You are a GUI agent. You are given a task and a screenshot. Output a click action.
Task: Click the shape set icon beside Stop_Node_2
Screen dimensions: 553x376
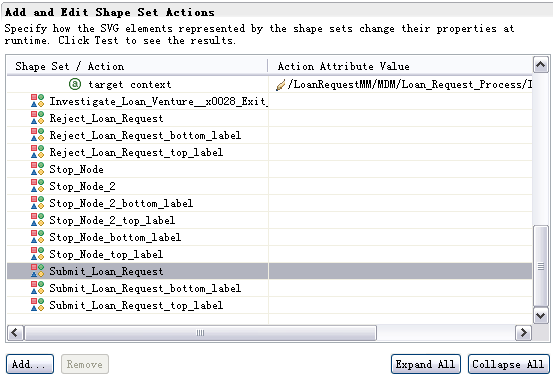37,186
